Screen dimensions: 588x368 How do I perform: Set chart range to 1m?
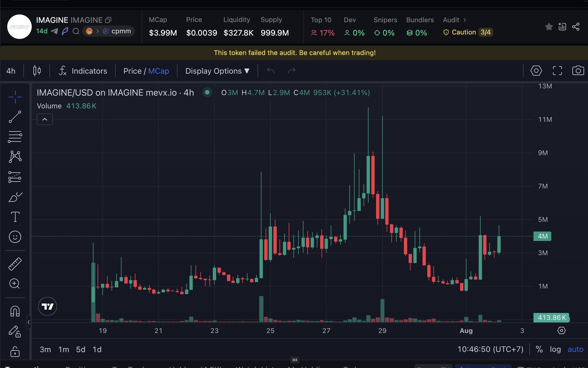pyautogui.click(x=64, y=349)
